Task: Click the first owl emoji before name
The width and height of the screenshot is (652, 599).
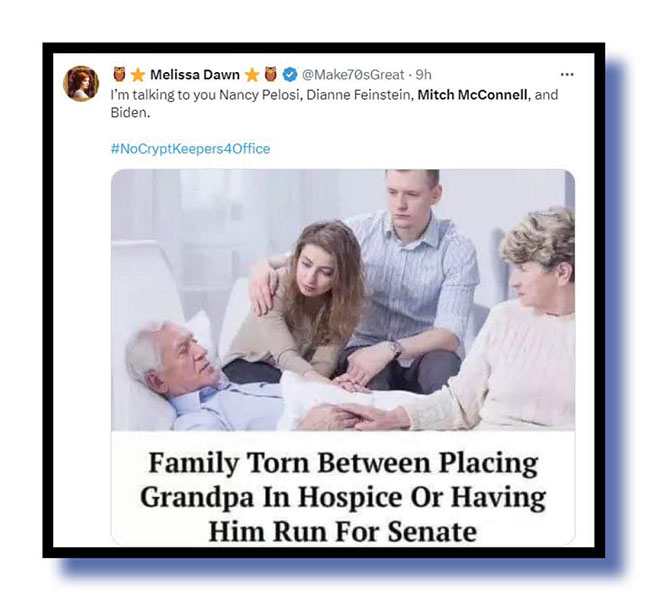Action: 119,74
